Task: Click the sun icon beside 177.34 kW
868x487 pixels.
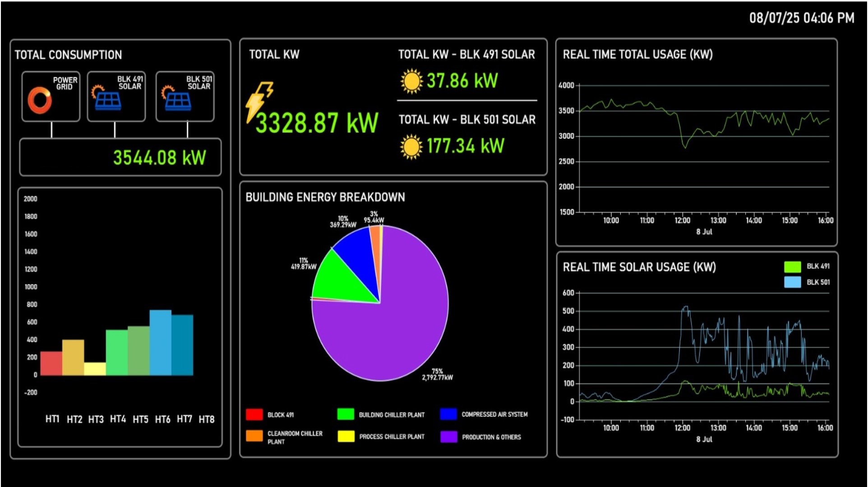Action: 411,147
